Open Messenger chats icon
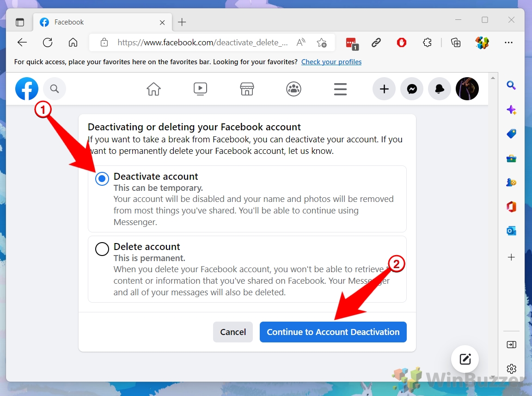 (412, 89)
